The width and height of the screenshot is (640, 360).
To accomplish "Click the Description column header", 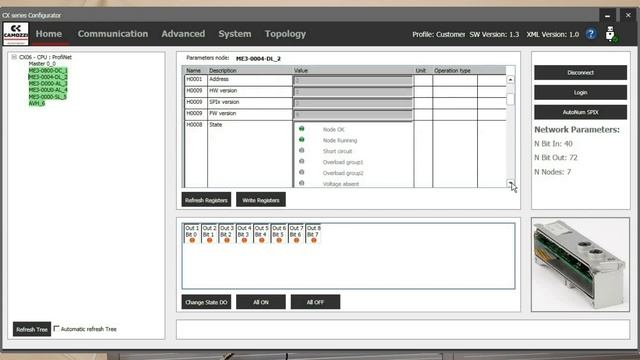I will coord(223,71).
